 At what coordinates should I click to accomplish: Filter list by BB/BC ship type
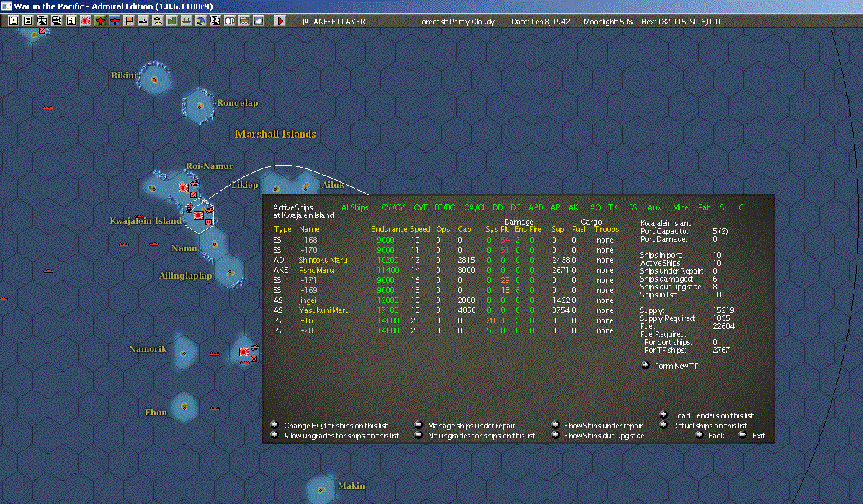tap(444, 207)
